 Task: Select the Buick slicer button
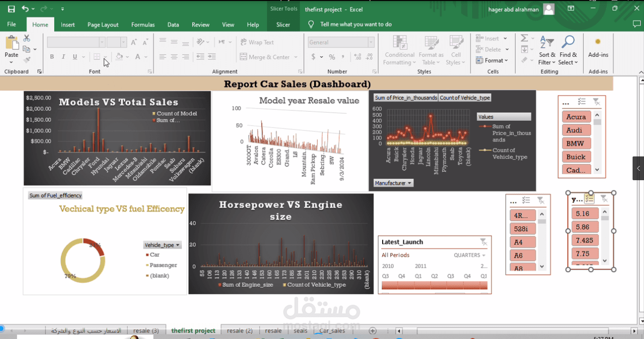[576, 157]
